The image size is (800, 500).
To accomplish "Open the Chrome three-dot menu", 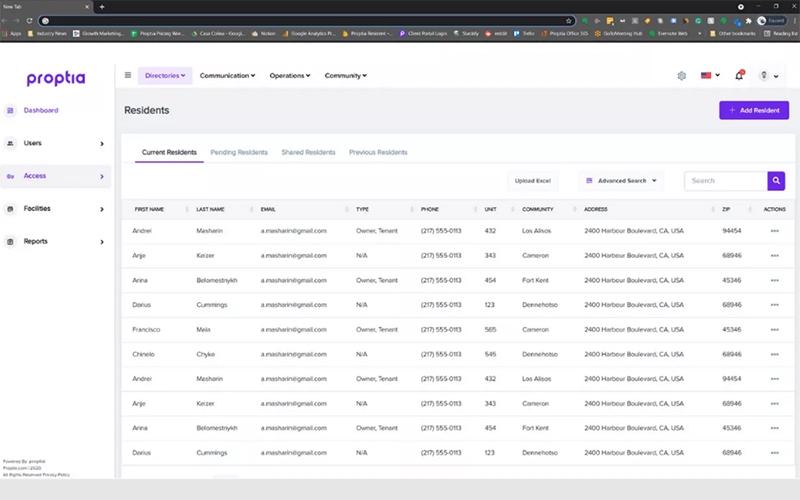I will point(795,20).
